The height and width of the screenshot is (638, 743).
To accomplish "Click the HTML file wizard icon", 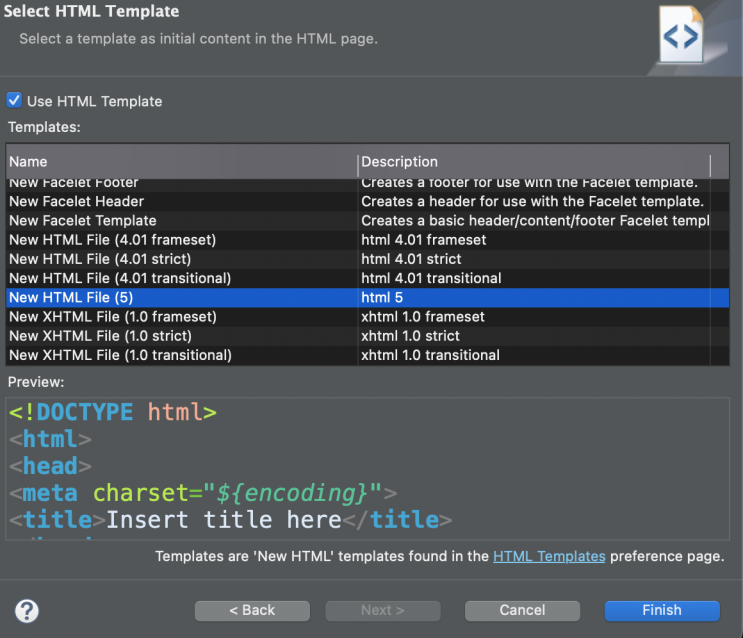I will point(681,35).
